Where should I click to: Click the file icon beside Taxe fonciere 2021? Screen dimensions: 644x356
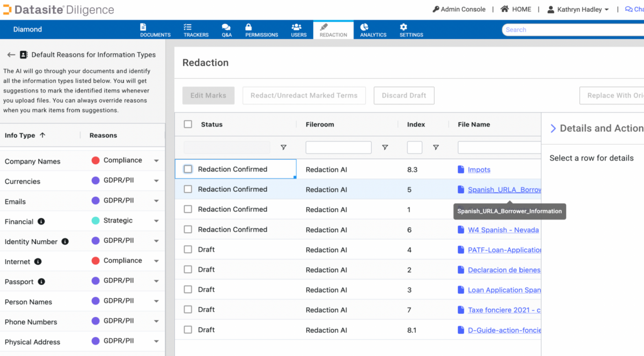click(x=461, y=310)
